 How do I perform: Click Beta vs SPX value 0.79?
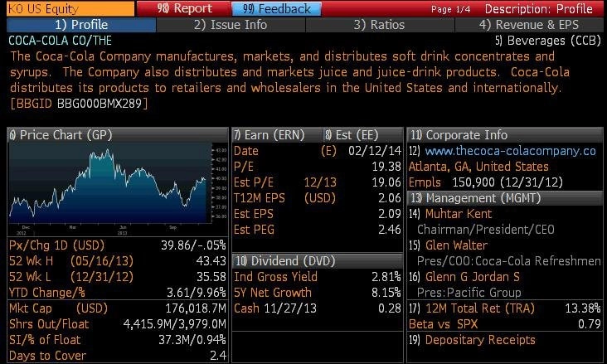click(x=590, y=324)
